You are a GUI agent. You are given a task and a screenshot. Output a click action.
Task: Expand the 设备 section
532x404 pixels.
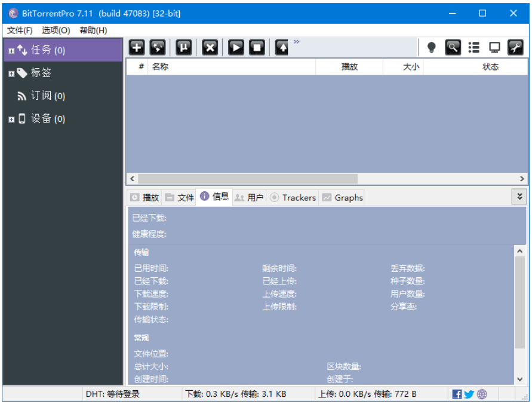pos(10,118)
